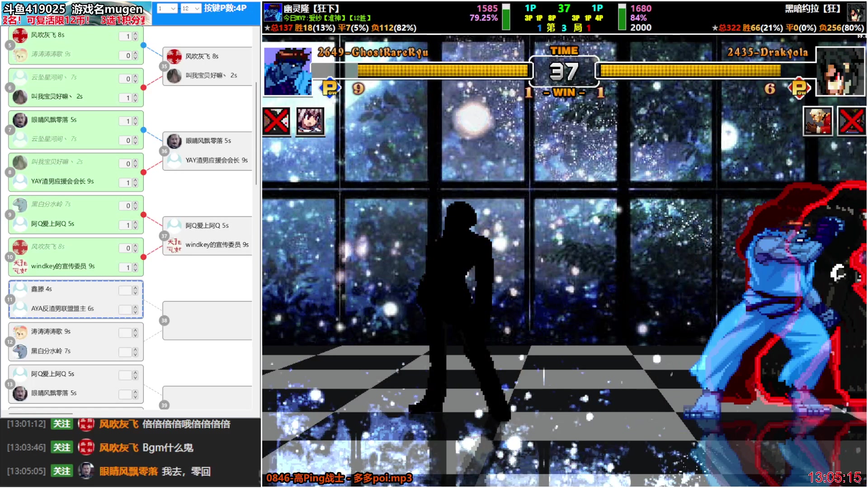Click YAY渣男应援会会长 9s in match 36
Image resolution: width=868 pixels, height=488 pixels.
(x=217, y=160)
